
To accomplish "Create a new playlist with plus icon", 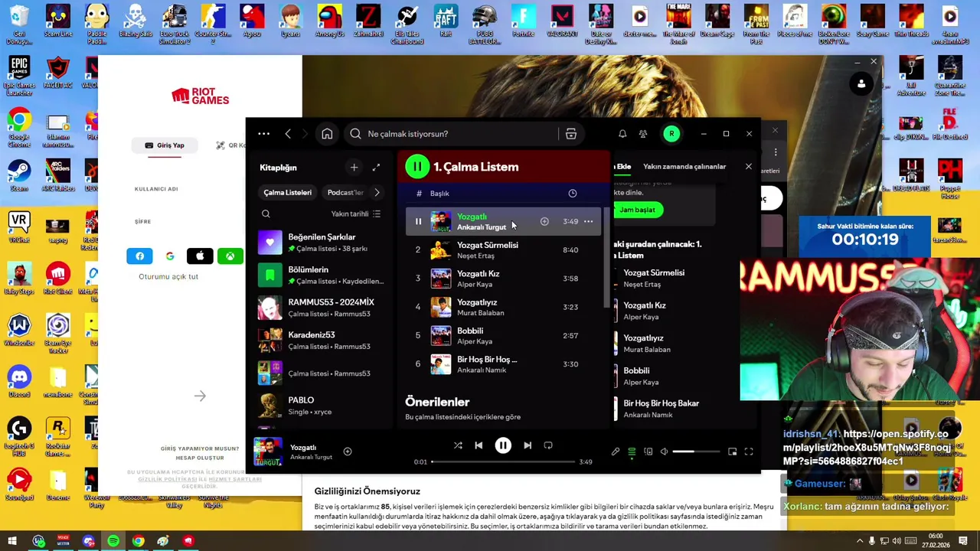I will click(x=354, y=168).
